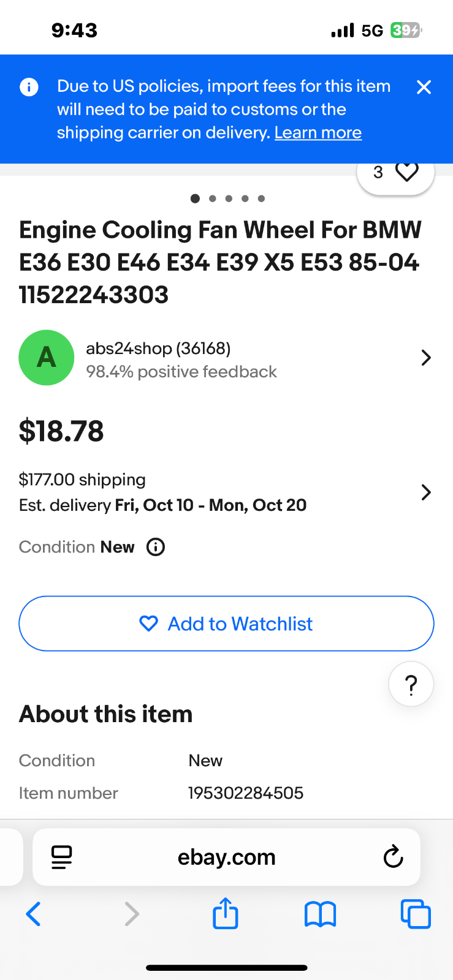Tap the green seller avatar A
Screen dimensions: 453x980
[47, 358]
